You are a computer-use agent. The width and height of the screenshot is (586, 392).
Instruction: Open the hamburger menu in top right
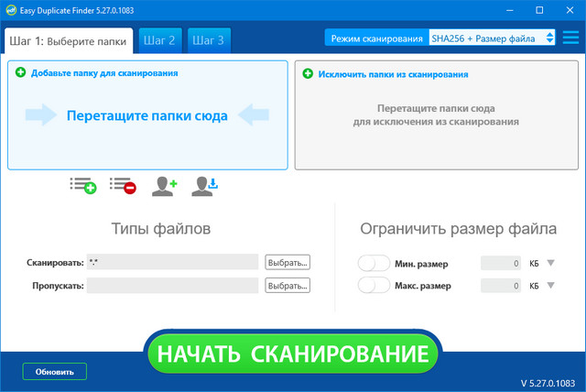click(570, 38)
